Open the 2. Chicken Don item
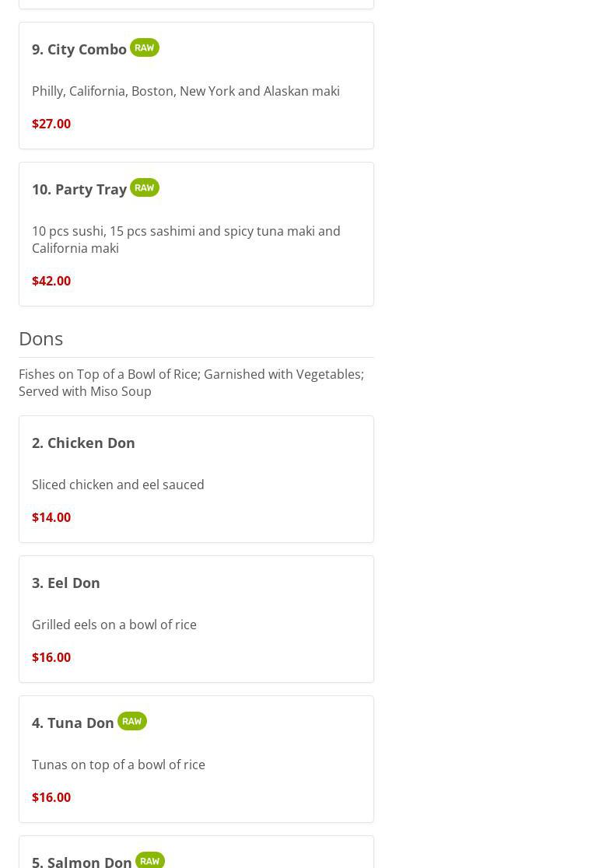 (x=83, y=443)
